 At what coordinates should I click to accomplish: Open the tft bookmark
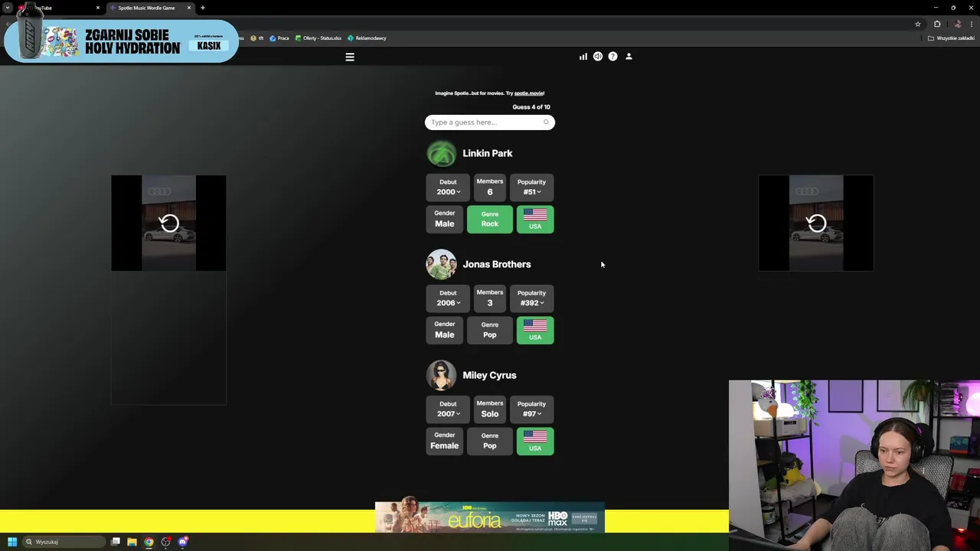click(257, 38)
